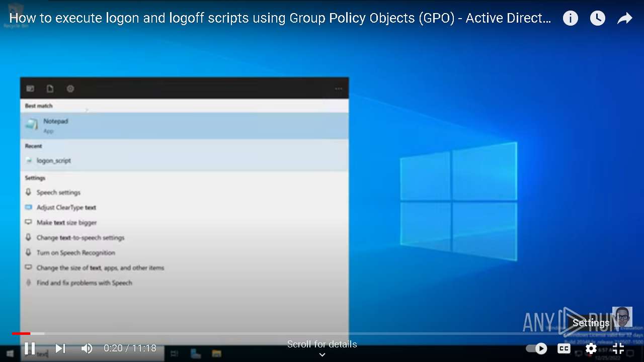Pause the video playback
This screenshot has width=644, height=362.
click(x=30, y=348)
